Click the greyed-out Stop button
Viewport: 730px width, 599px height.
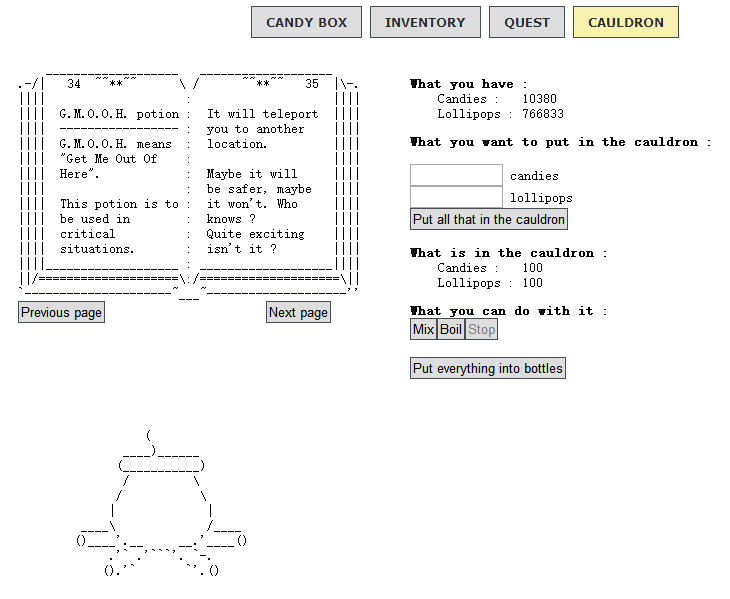click(x=481, y=329)
